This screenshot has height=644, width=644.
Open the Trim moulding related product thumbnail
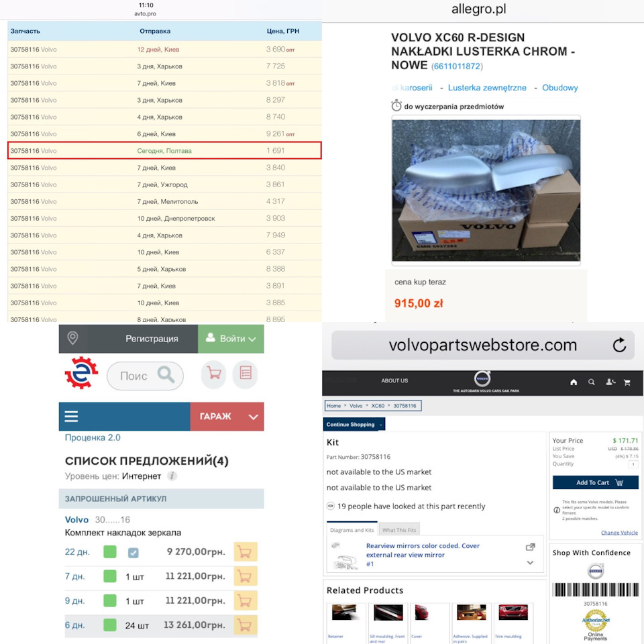point(513,612)
